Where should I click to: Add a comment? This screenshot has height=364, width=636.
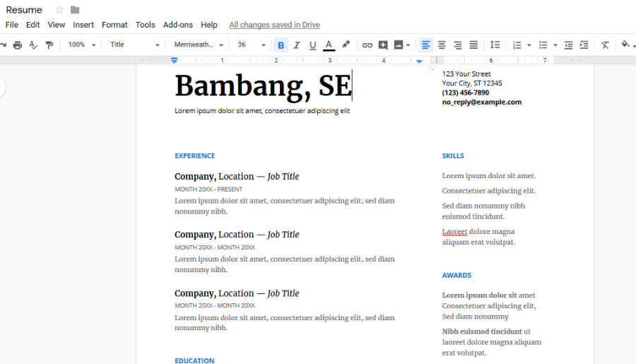pyautogui.click(x=383, y=45)
